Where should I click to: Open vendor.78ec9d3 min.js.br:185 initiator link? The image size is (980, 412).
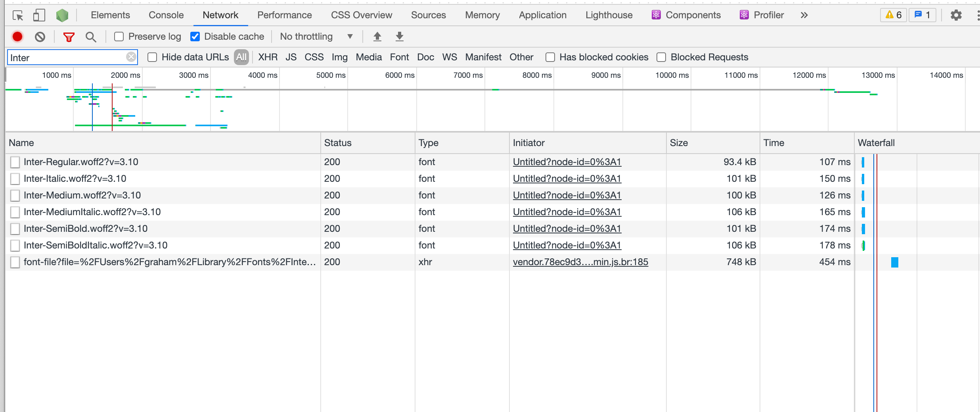(x=580, y=262)
